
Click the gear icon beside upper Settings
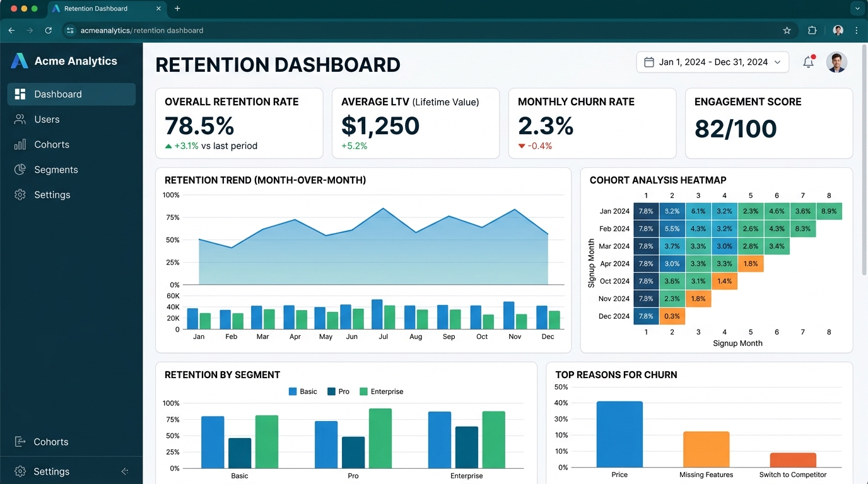click(x=20, y=195)
